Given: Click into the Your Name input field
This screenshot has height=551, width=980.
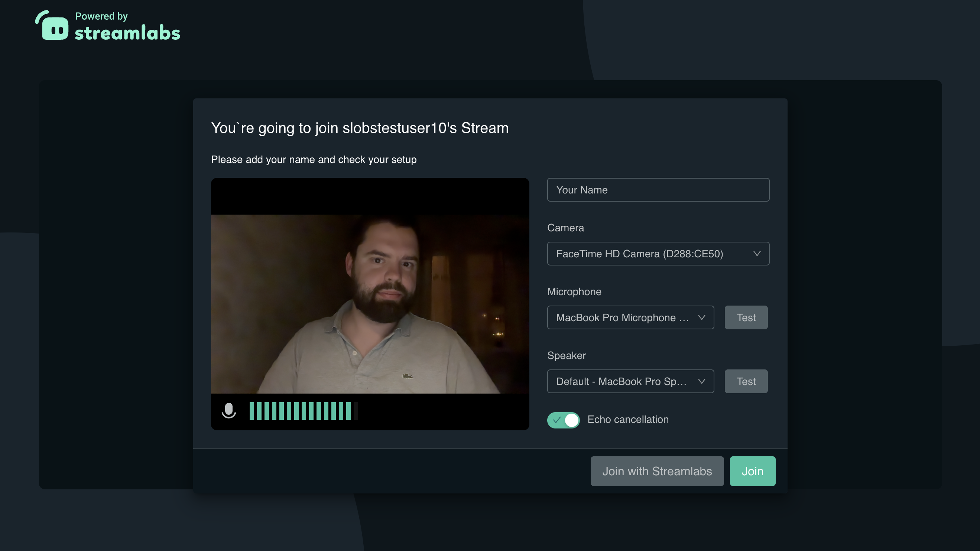Looking at the screenshot, I should (x=658, y=190).
